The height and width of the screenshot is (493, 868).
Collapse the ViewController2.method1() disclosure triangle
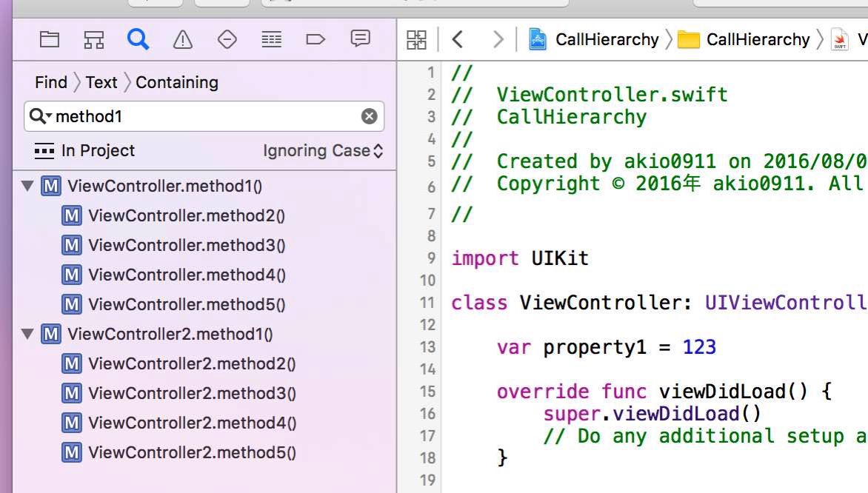point(27,334)
